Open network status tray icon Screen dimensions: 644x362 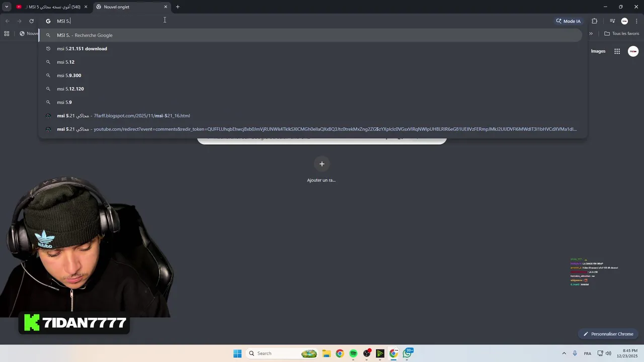(x=600, y=353)
